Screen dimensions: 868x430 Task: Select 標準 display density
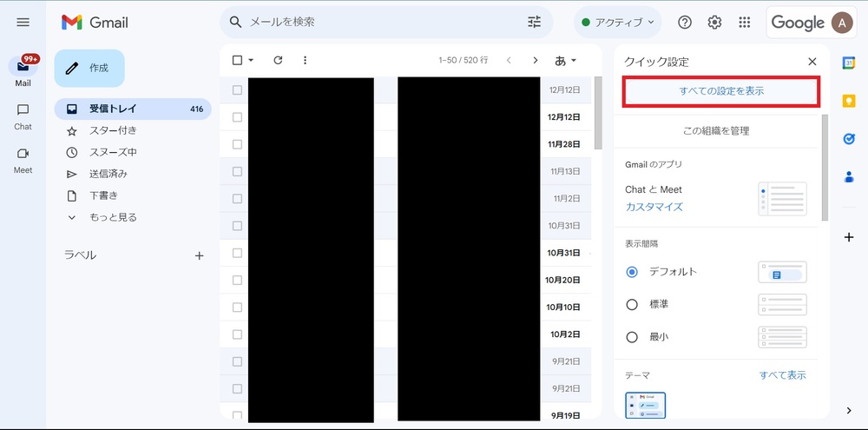tap(632, 304)
